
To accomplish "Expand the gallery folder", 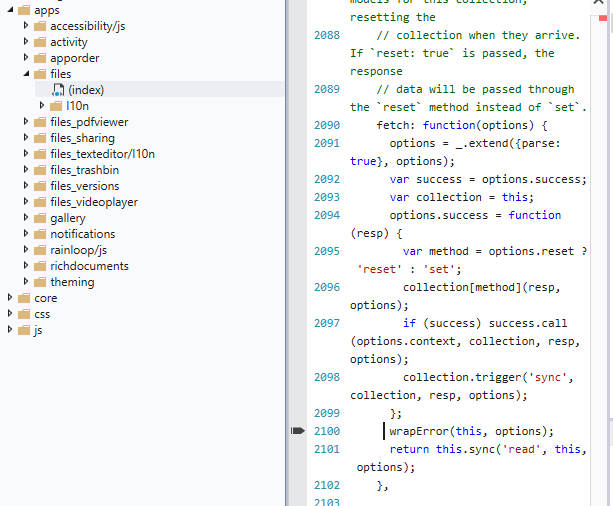I will pyautogui.click(x=26, y=218).
